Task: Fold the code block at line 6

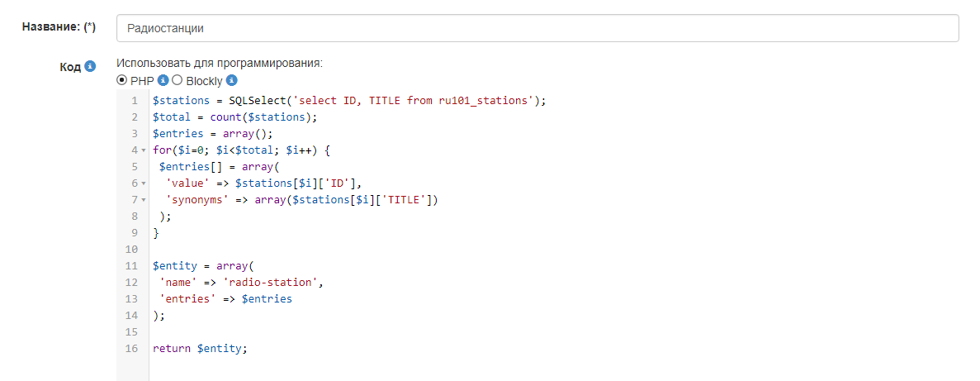Action: pyautogui.click(x=142, y=183)
